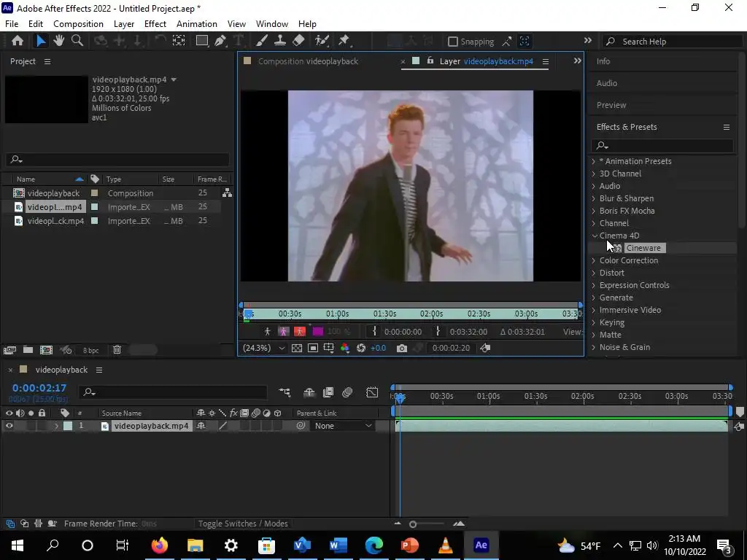Click the interpret footage icon in Project panel

[9, 350]
